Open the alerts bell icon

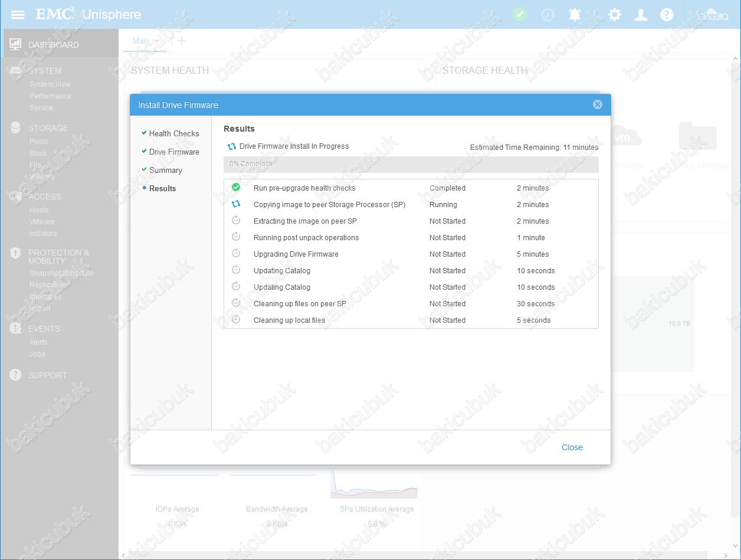tap(575, 15)
